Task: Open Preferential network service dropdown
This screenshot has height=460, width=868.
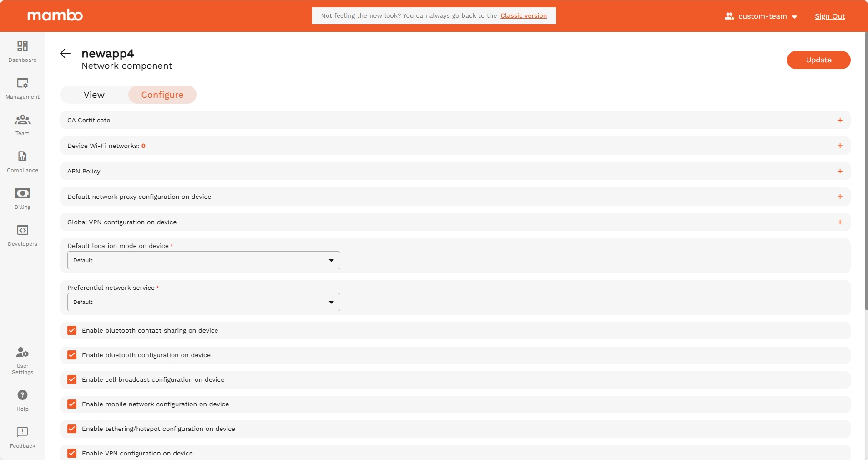Action: 203,302
